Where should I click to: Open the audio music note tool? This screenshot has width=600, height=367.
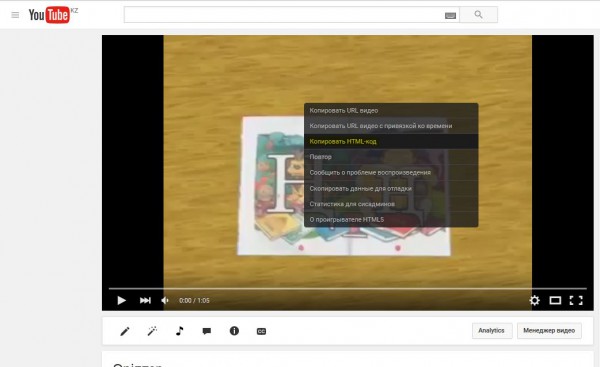point(179,331)
